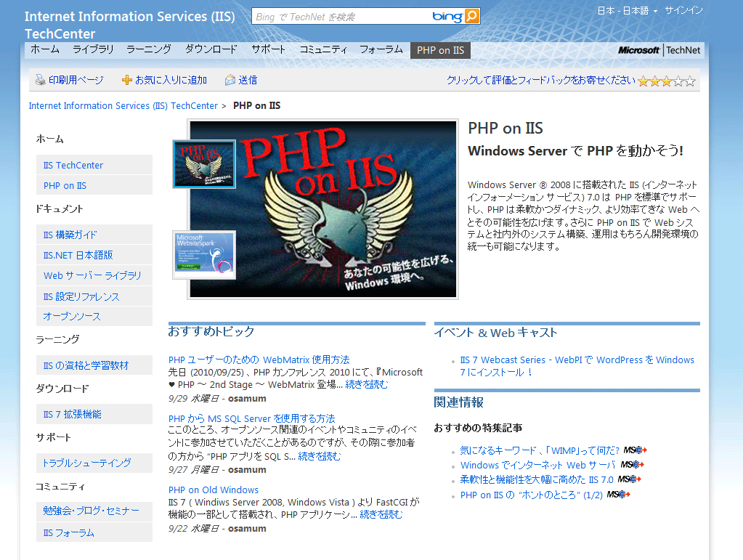Read more of the SQL Server article
This screenshot has height=560, width=743.
pos(320,456)
